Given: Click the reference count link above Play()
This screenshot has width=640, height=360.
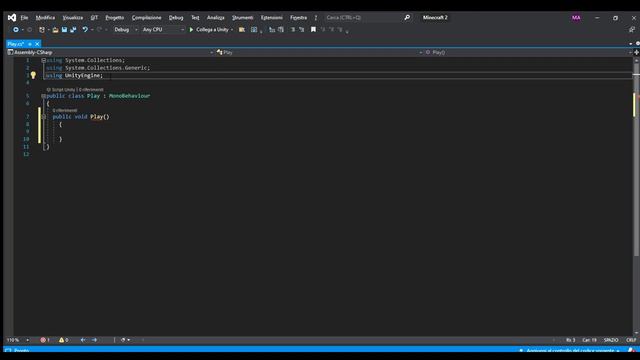Looking at the screenshot, I should click(x=65, y=111).
